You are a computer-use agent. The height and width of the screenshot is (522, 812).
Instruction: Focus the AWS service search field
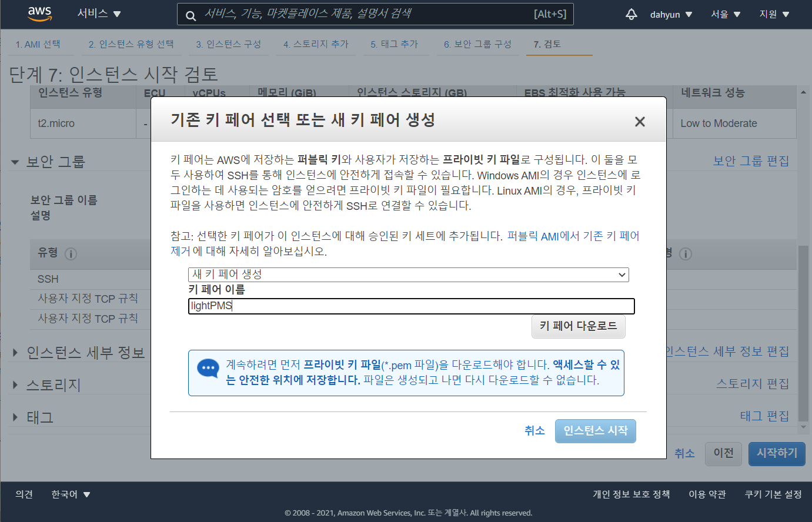pos(375,14)
